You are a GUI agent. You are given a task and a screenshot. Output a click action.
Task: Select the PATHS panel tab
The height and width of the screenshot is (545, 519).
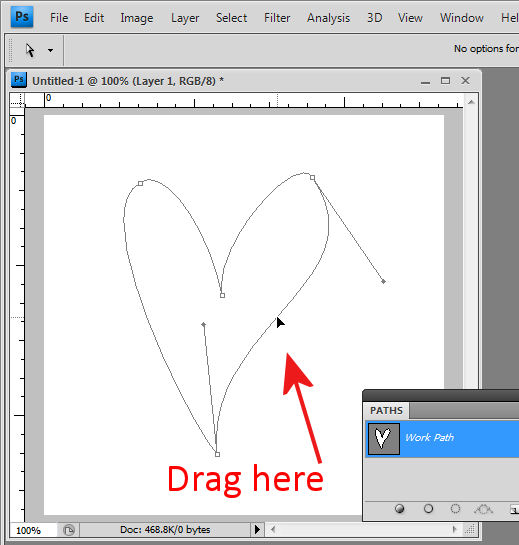click(x=386, y=410)
